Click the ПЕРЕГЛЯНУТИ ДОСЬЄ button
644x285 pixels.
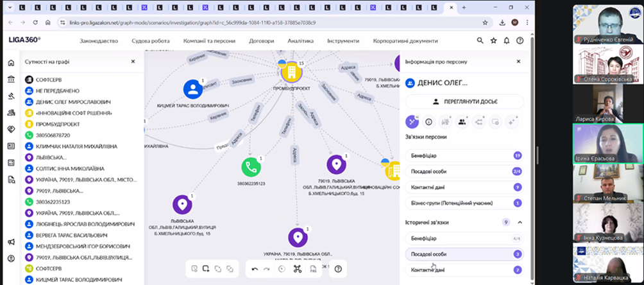pos(464,101)
